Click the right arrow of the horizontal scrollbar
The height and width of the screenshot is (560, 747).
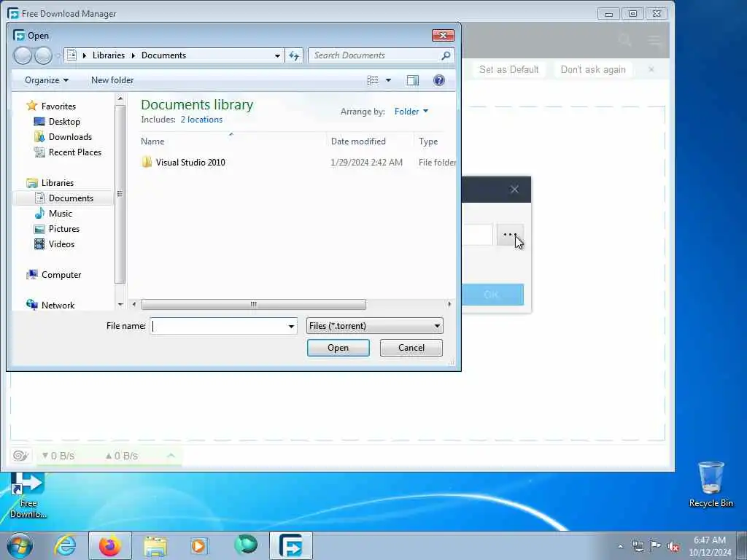point(449,304)
